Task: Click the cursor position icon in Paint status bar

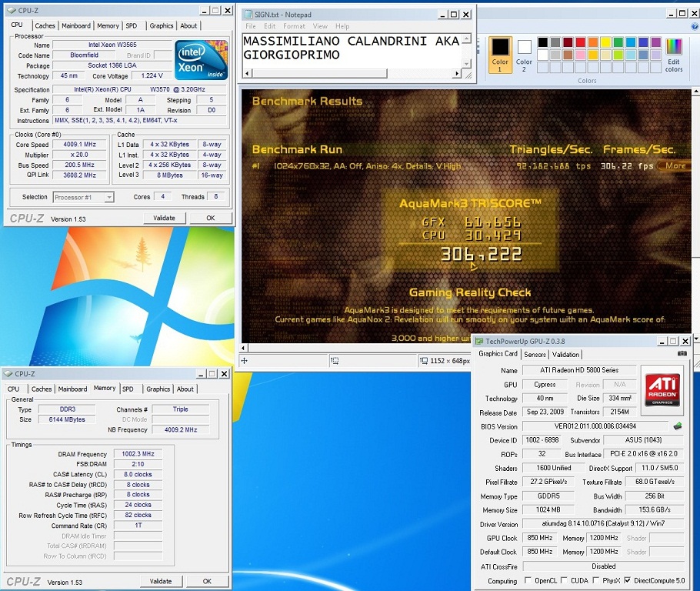Action: tap(244, 360)
